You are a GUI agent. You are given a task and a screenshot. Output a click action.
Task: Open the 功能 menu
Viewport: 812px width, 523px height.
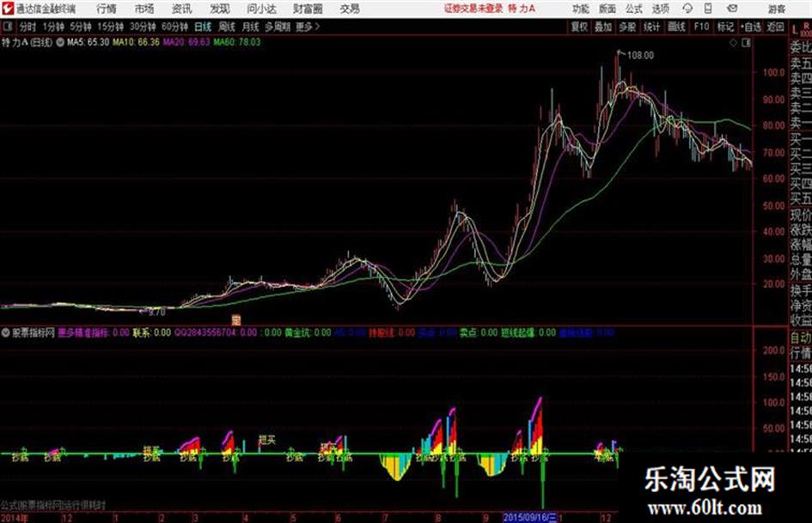tap(581, 9)
